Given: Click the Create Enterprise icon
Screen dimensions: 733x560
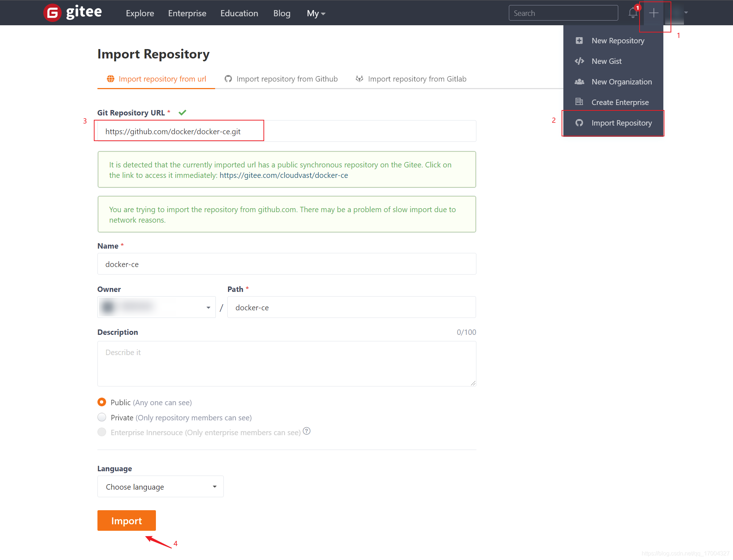Looking at the screenshot, I should tap(580, 102).
